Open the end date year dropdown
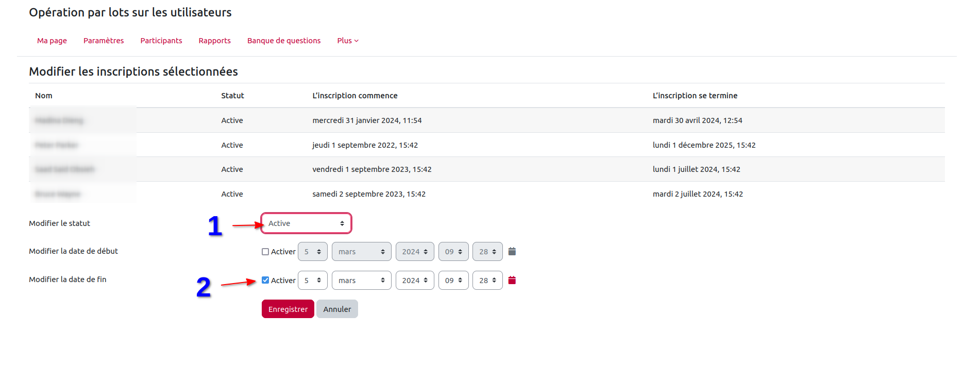Viewport: 980px width, 367px height. click(414, 281)
